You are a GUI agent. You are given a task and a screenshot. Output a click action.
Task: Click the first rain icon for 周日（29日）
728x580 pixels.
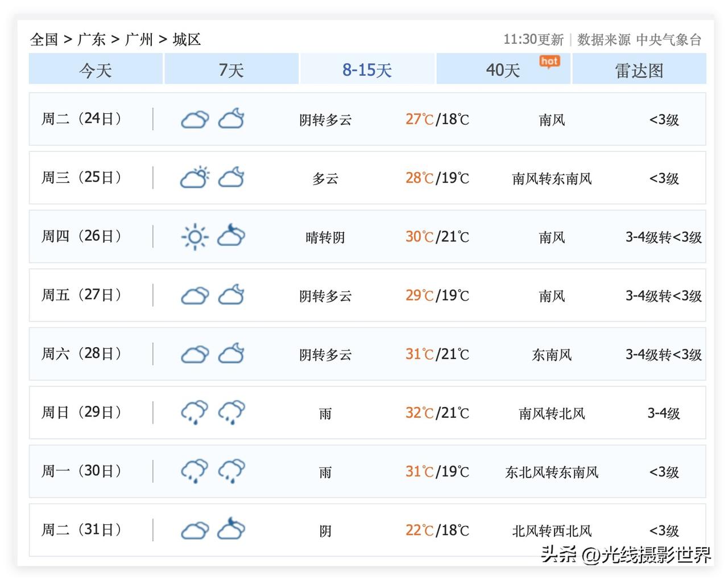tap(195, 413)
